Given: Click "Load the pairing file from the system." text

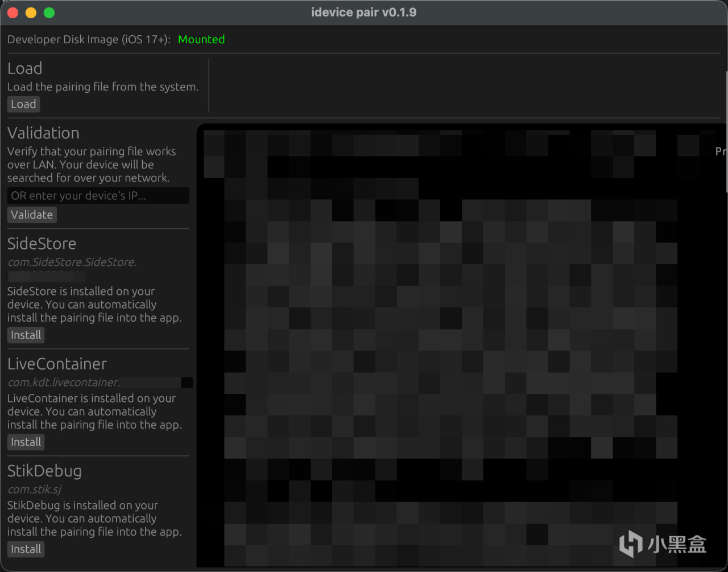Looking at the screenshot, I should pos(103,87).
